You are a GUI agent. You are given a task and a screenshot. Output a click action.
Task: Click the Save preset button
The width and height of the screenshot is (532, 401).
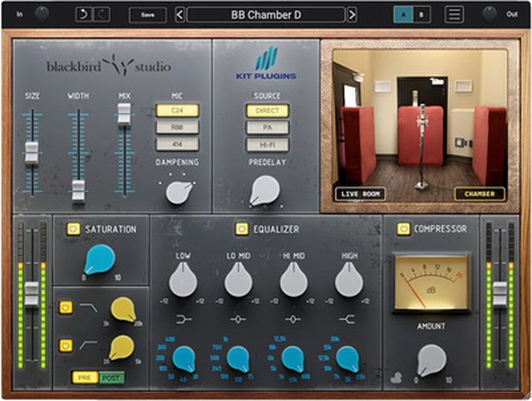(148, 15)
